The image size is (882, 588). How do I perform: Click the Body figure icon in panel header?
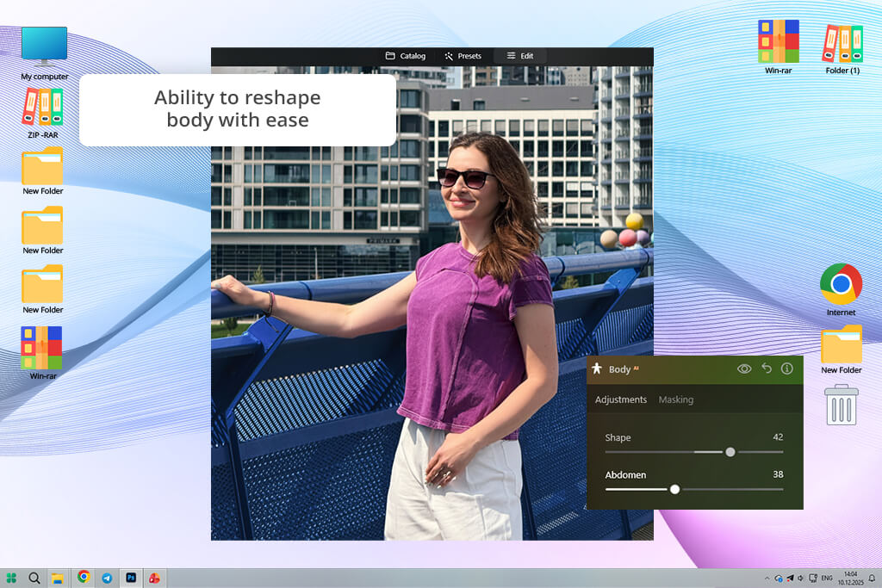(x=597, y=368)
